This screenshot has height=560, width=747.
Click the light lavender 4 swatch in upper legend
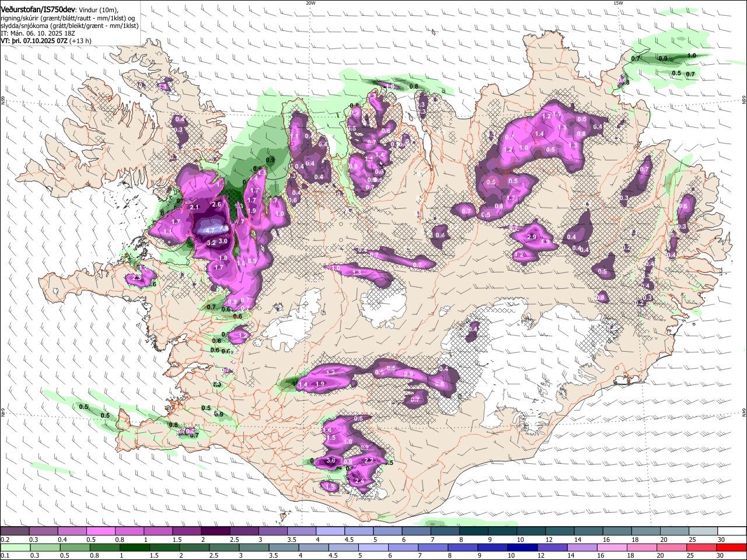pyautogui.click(x=330, y=531)
